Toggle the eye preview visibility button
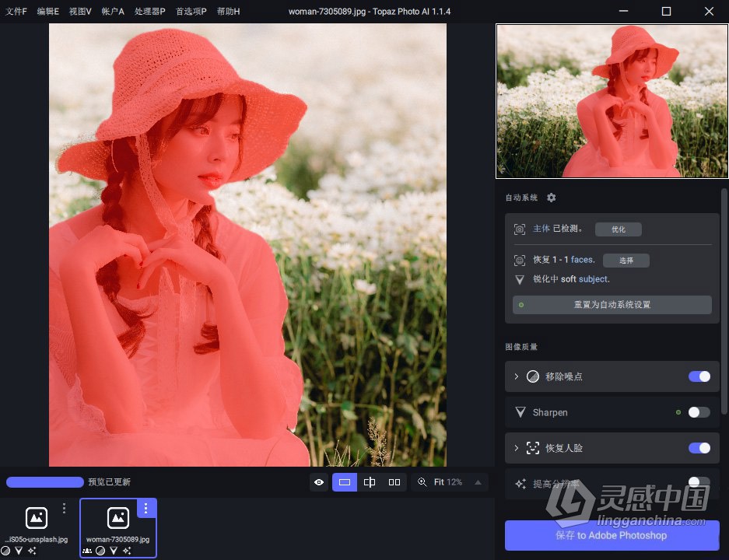 pyautogui.click(x=319, y=482)
